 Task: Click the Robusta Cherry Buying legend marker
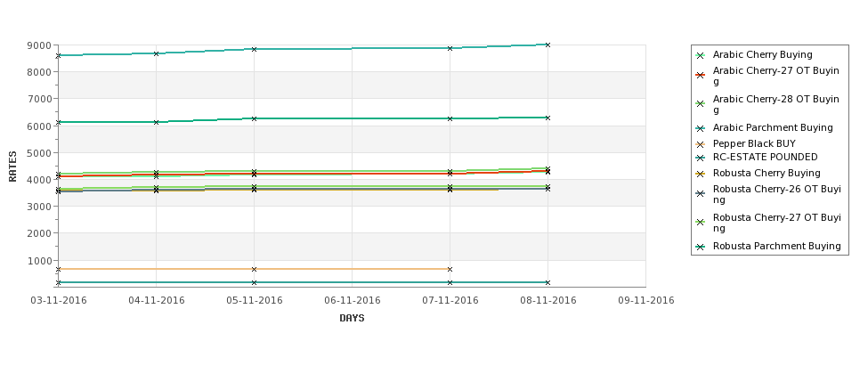pyautogui.click(x=701, y=174)
